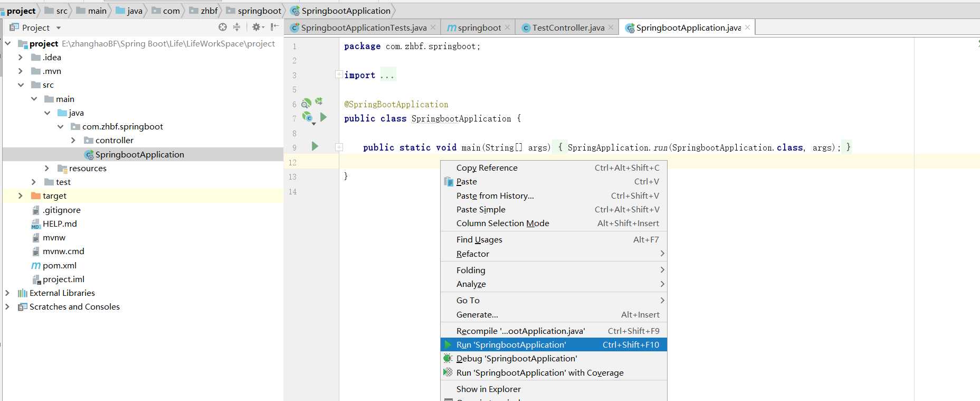Select Copy Reference in context menu
This screenshot has height=401, width=980.
point(554,167)
